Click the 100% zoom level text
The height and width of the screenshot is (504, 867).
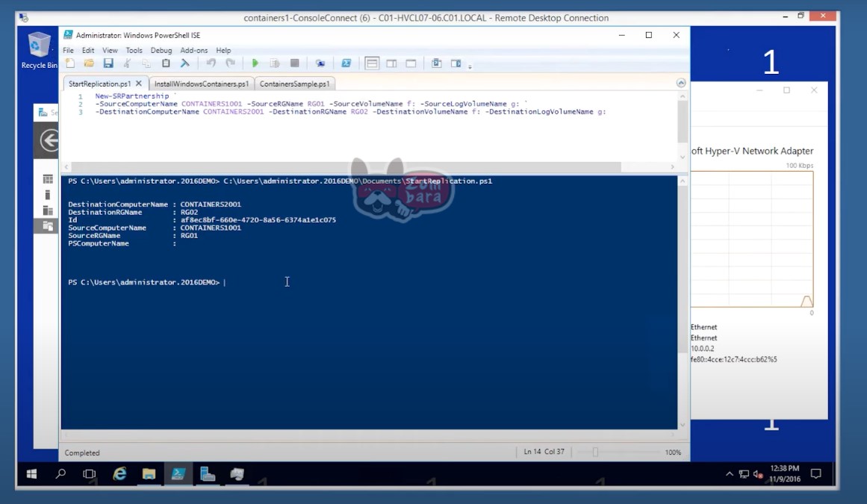[x=673, y=452]
